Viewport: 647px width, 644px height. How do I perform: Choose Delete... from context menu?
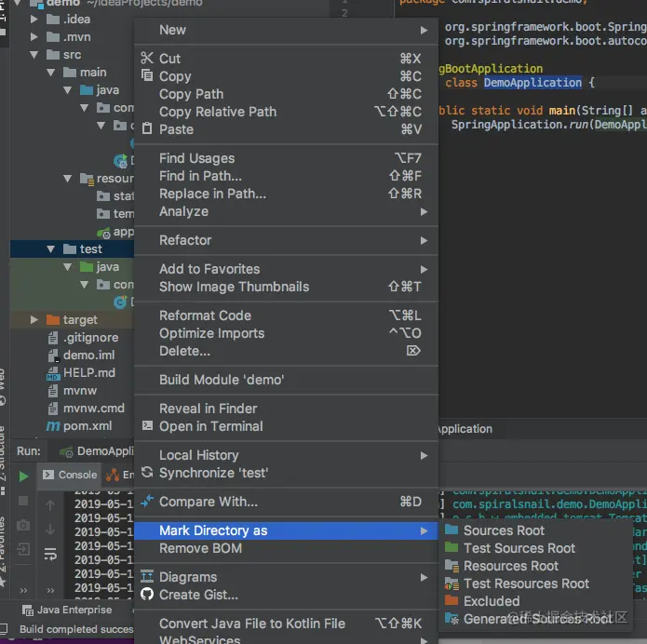pos(286,351)
